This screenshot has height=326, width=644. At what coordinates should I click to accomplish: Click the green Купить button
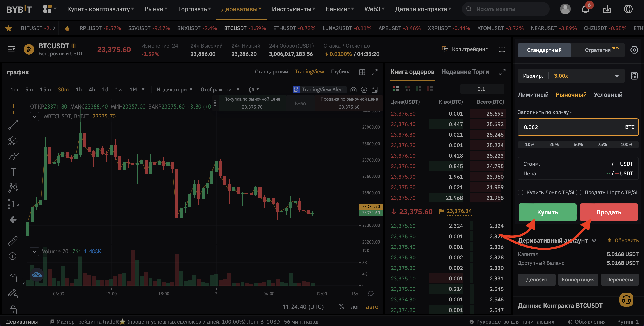point(547,212)
